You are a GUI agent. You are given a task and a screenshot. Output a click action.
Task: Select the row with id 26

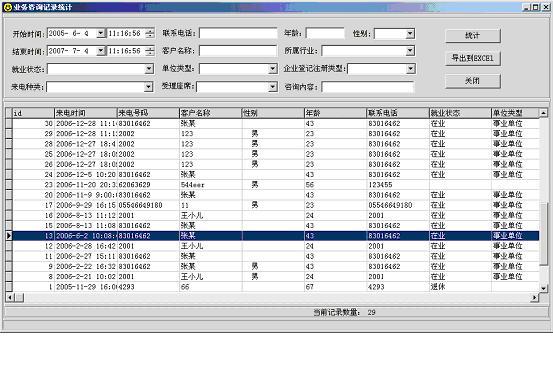tap(276, 165)
